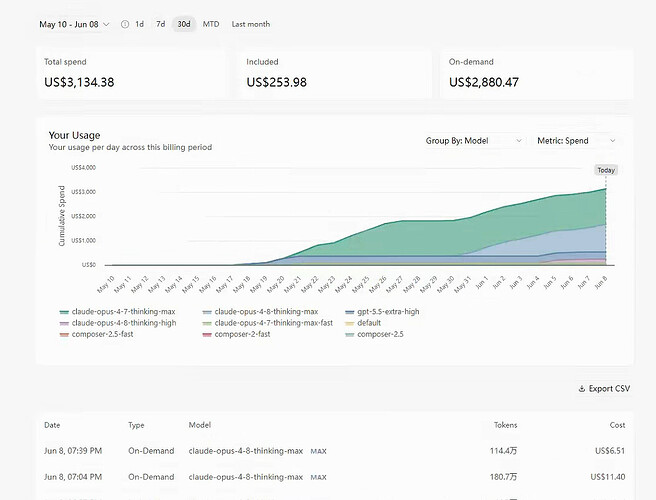The height and width of the screenshot is (500, 656).
Task: Switch to MTD time range
Action: [x=211, y=24]
